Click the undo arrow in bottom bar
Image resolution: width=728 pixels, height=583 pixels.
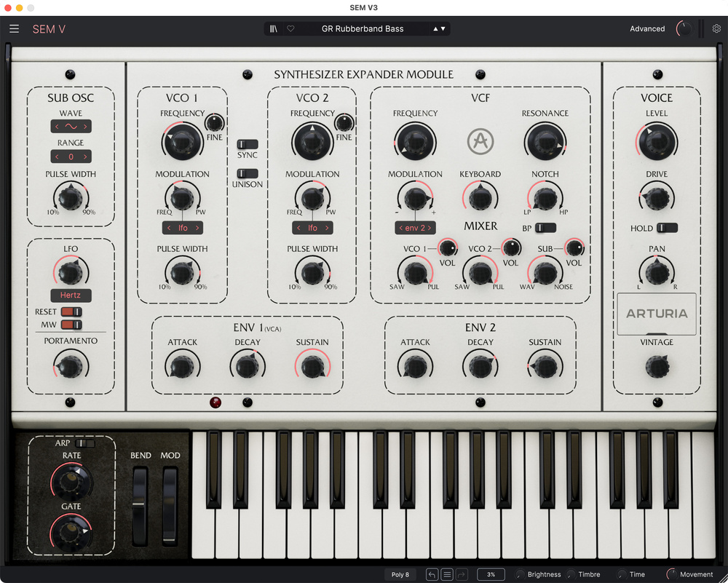coord(432,574)
